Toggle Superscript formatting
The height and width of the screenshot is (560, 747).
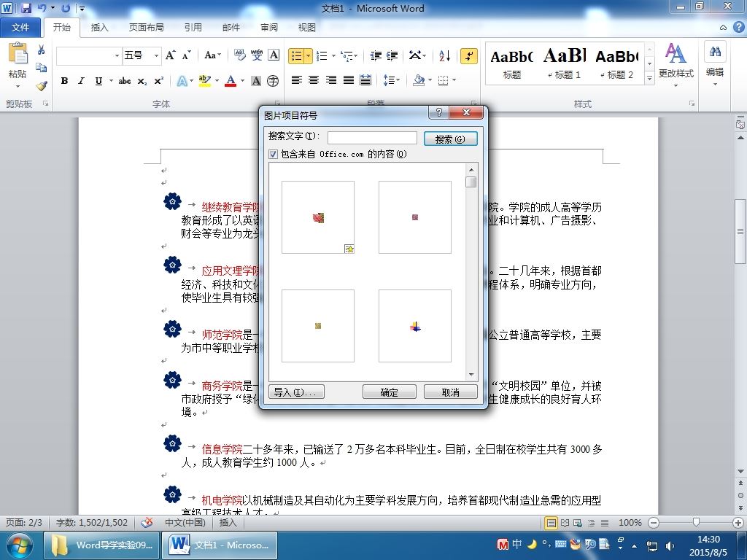[x=158, y=81]
